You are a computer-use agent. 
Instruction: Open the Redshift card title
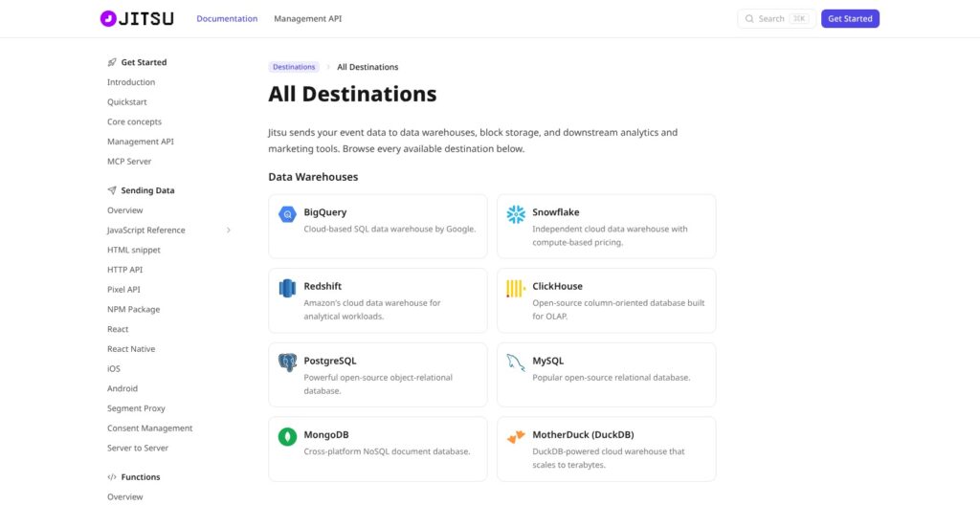(323, 286)
